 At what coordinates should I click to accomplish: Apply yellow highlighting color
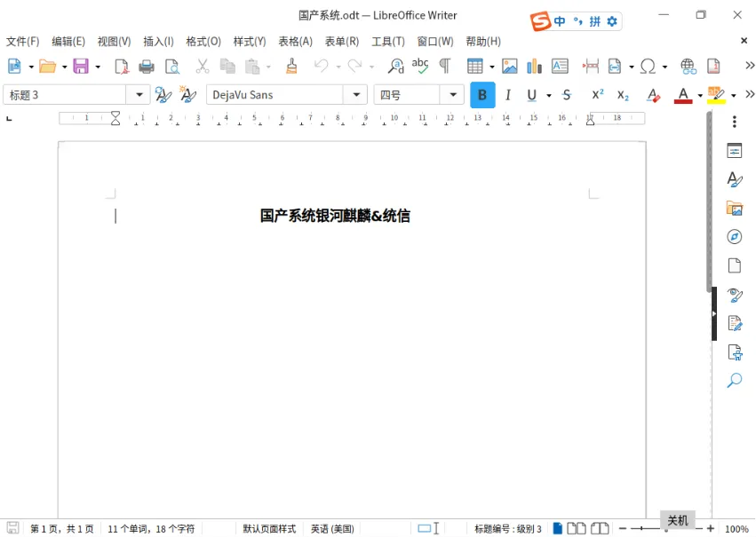click(716, 95)
